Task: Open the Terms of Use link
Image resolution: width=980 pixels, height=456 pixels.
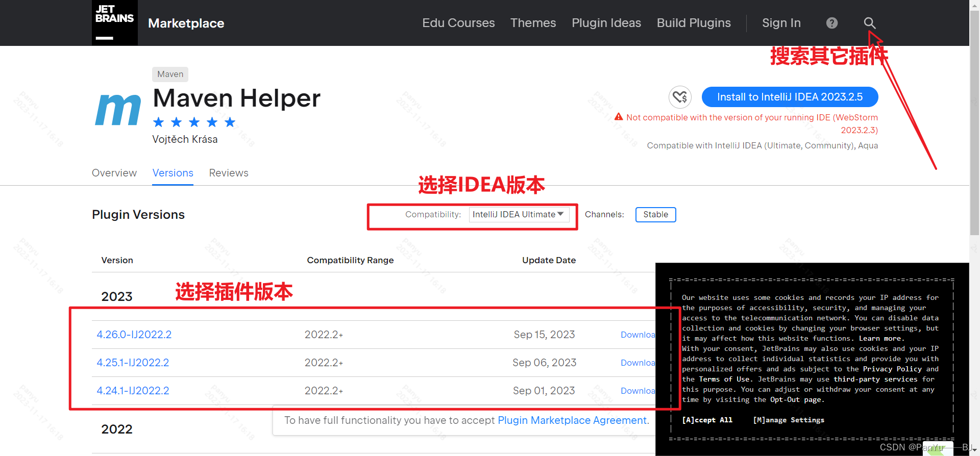Action: point(725,379)
